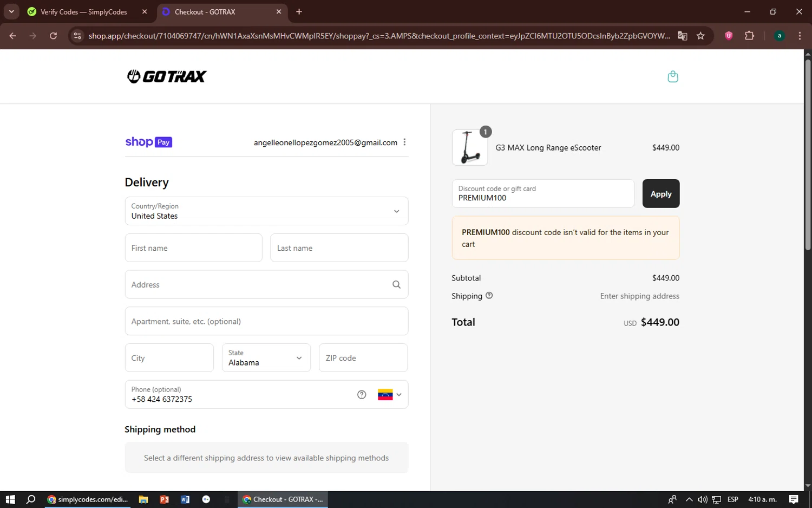
Task: Bookmark this page with the star
Action: pyautogui.click(x=700, y=36)
